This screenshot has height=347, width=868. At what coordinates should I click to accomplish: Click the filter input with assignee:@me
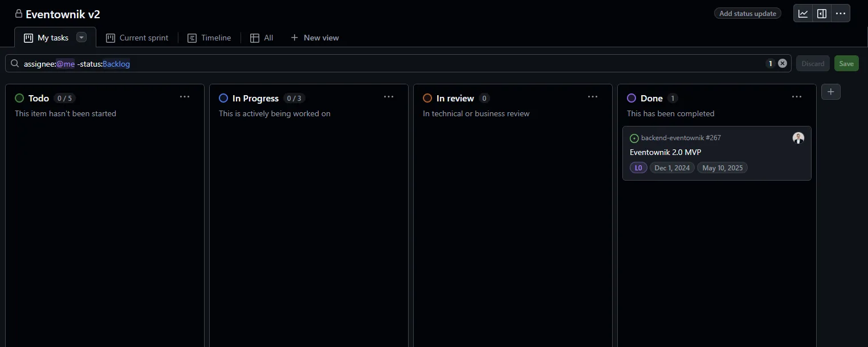click(399, 64)
